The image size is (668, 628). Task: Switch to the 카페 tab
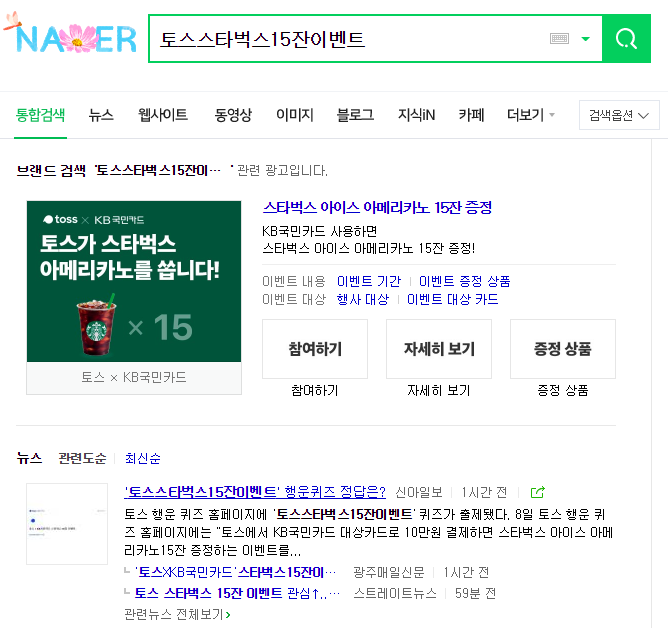[471, 115]
